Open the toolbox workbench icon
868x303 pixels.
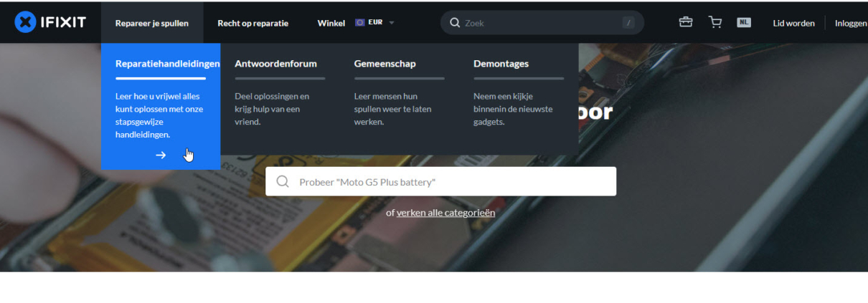click(686, 22)
